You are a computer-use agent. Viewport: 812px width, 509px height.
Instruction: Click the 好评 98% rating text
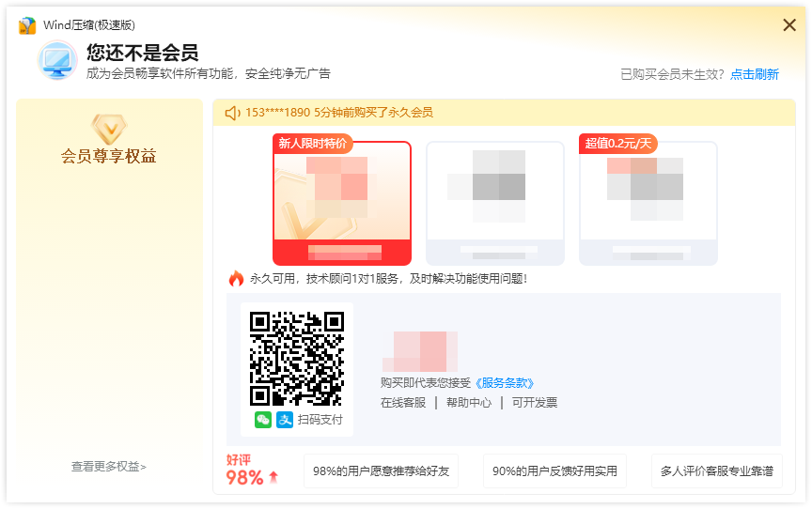tap(245, 470)
